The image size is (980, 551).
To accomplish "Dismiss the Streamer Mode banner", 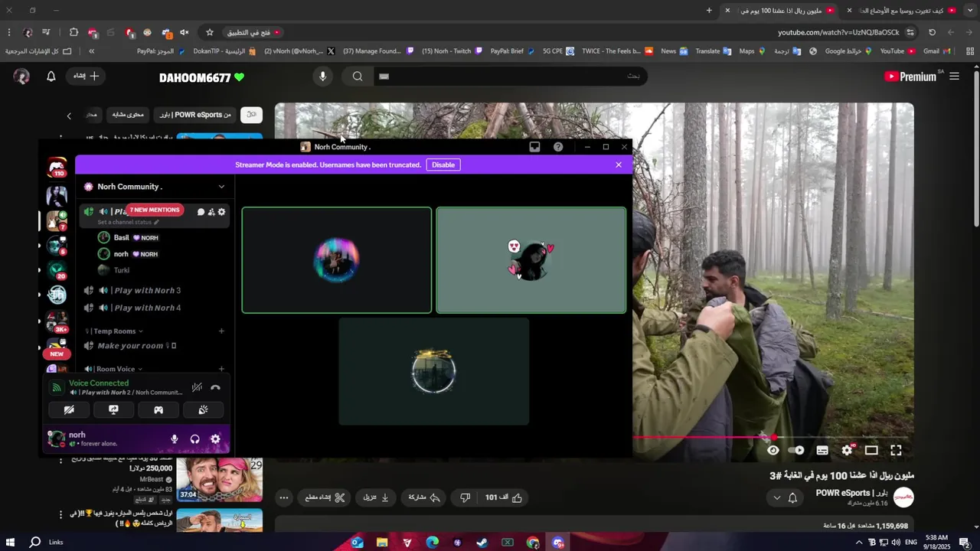I will pos(619,165).
